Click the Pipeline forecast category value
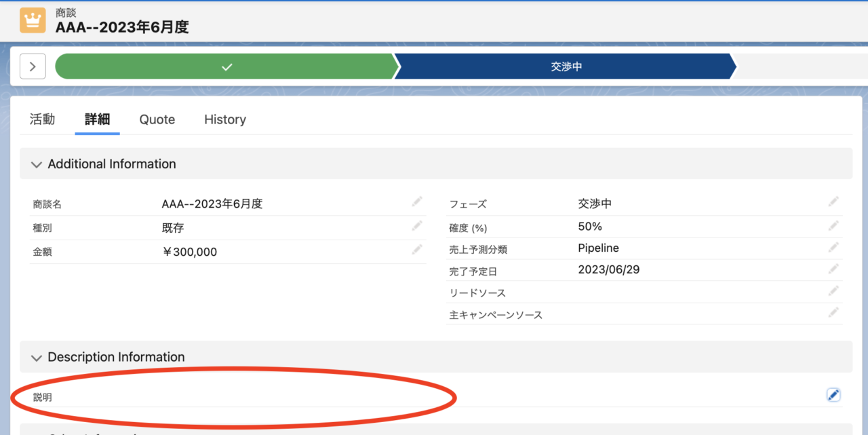Screen dimensions: 868x435 pyautogui.click(x=598, y=248)
